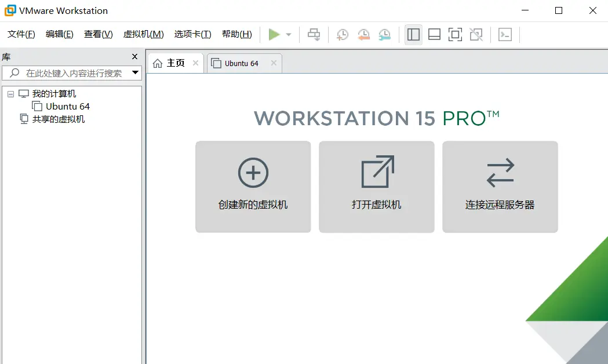The width and height of the screenshot is (608, 364).
Task: Click the library search input field
Action: point(72,73)
